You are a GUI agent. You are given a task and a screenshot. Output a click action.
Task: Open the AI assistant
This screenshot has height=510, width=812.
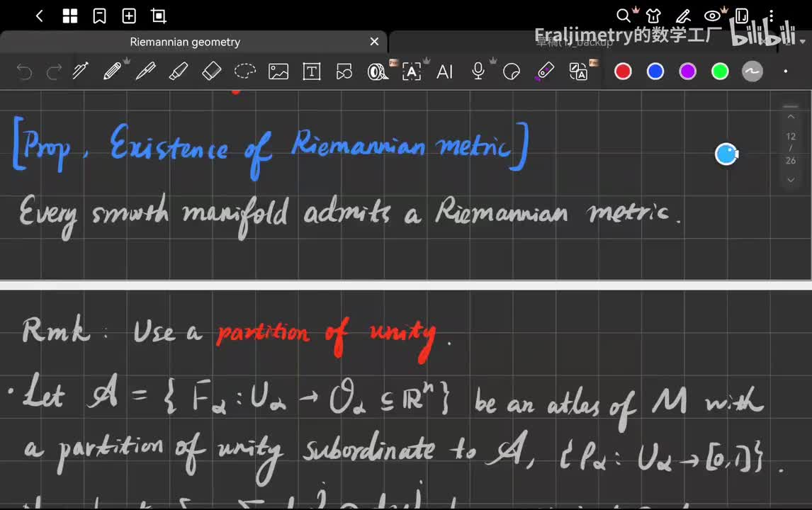pyautogui.click(x=445, y=72)
